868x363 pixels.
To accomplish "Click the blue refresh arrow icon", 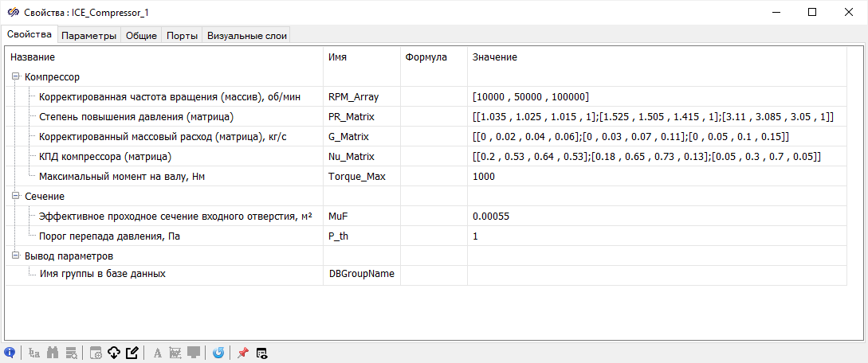I will tap(218, 353).
